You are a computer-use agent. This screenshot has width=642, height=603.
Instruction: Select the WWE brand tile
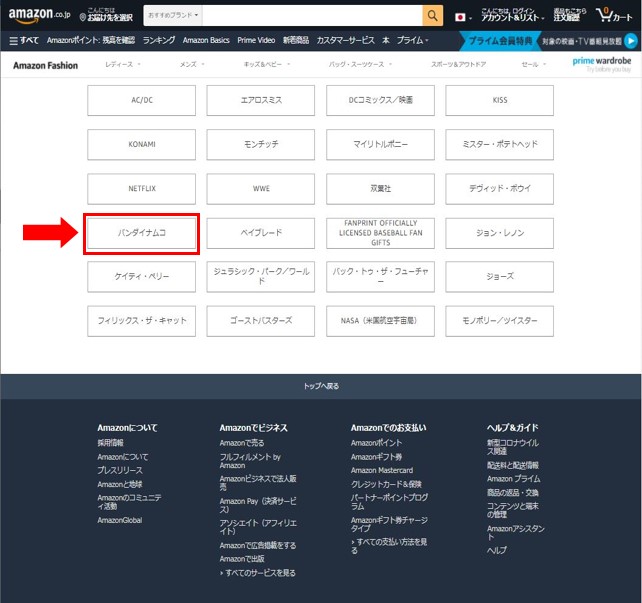(261, 189)
